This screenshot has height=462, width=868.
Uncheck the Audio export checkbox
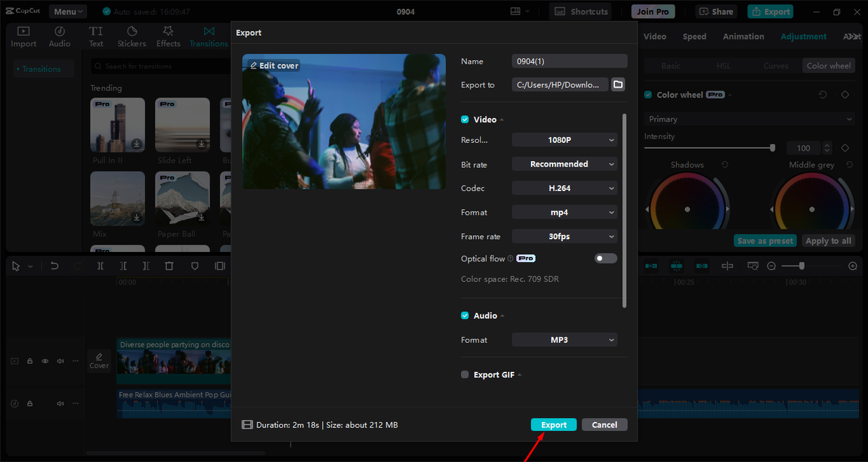465,316
